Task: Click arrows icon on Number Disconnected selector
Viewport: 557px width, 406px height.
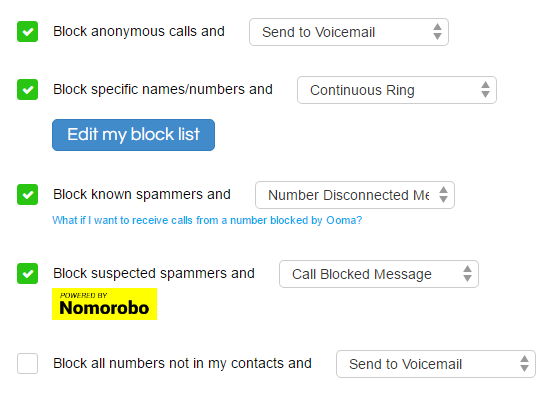Action: (443, 195)
